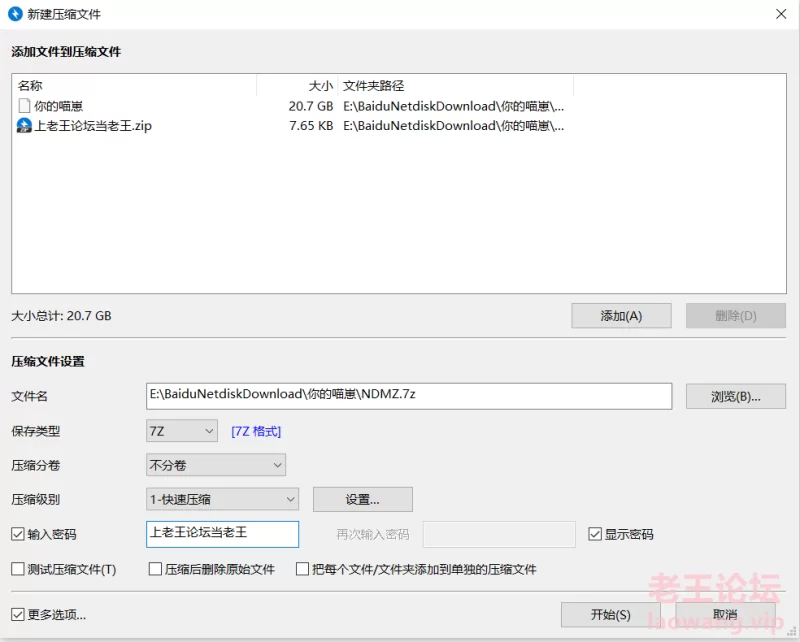Sort by the 文件夹路径 column header
Screen dimensions: 800x642
pos(456,85)
